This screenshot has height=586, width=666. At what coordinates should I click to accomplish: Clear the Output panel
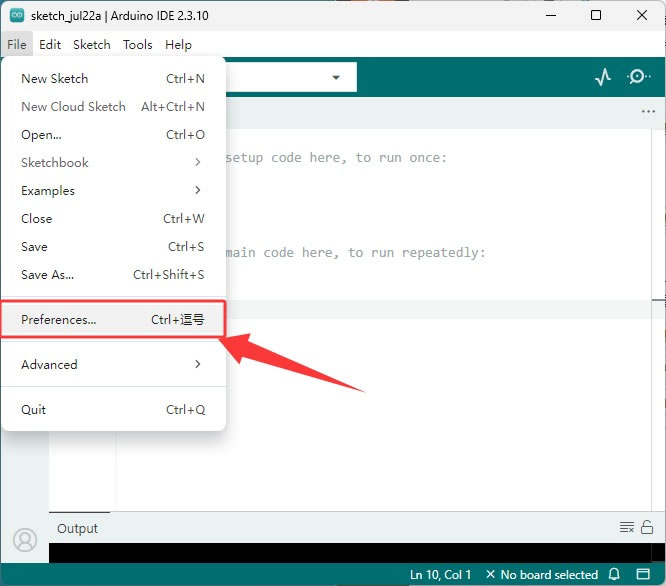626,527
